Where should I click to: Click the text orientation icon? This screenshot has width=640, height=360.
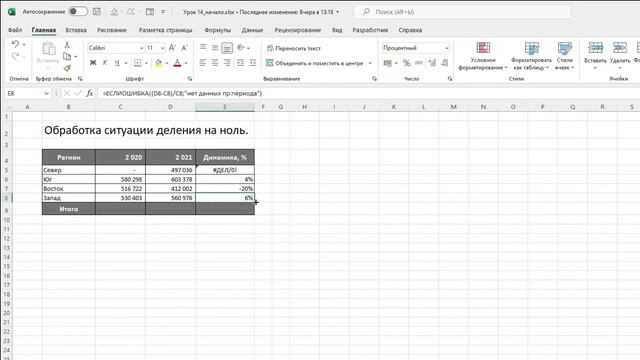241,48
